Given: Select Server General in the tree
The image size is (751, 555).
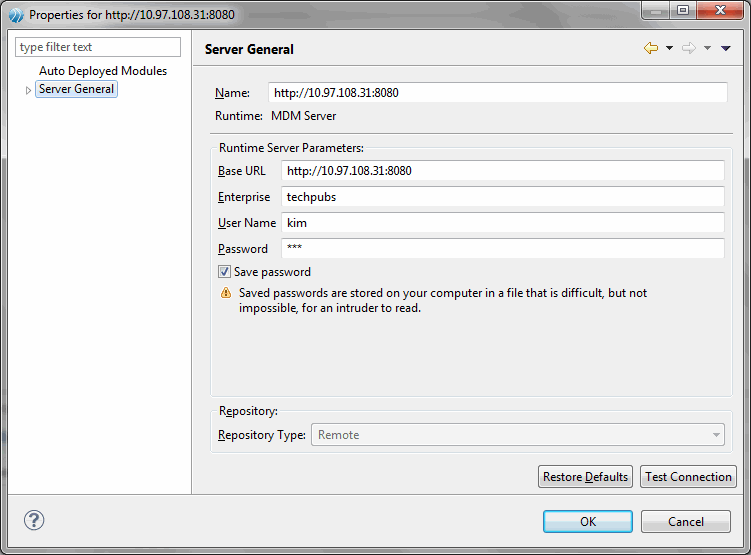Looking at the screenshot, I should [x=77, y=89].
